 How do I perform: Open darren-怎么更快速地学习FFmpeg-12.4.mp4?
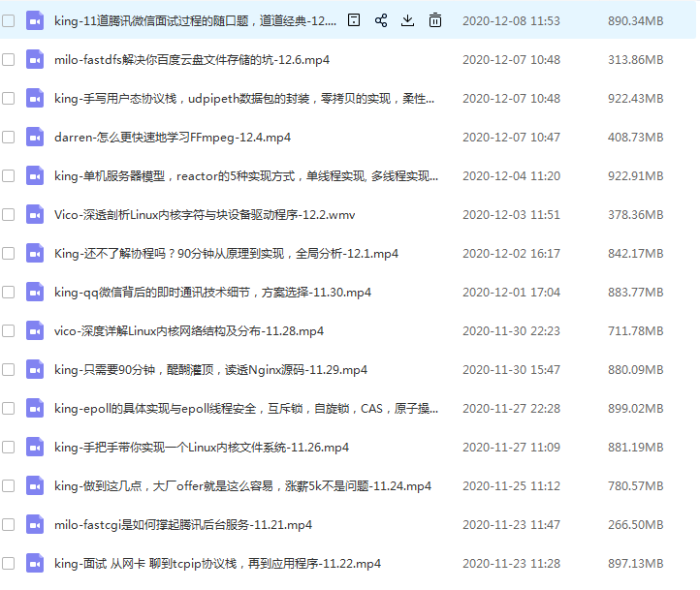pos(173,138)
